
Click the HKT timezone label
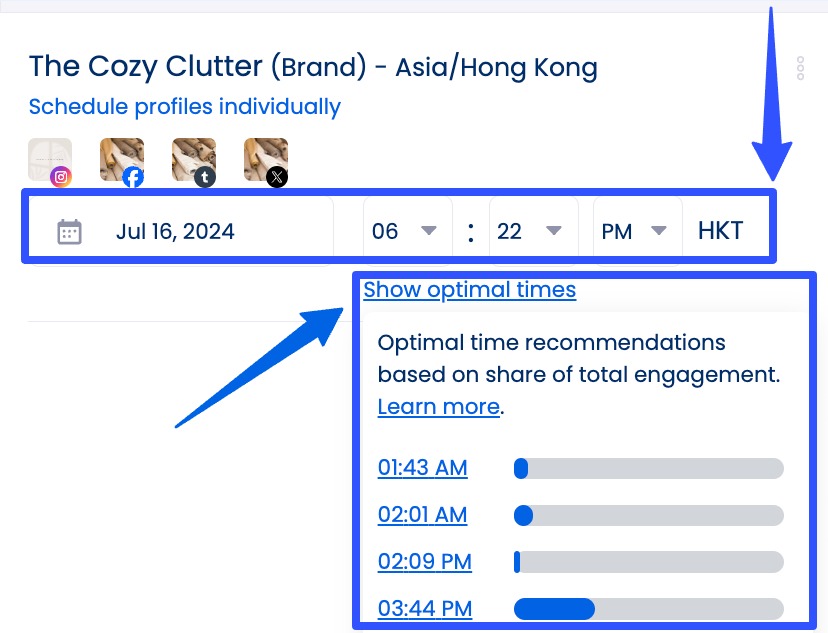click(720, 231)
